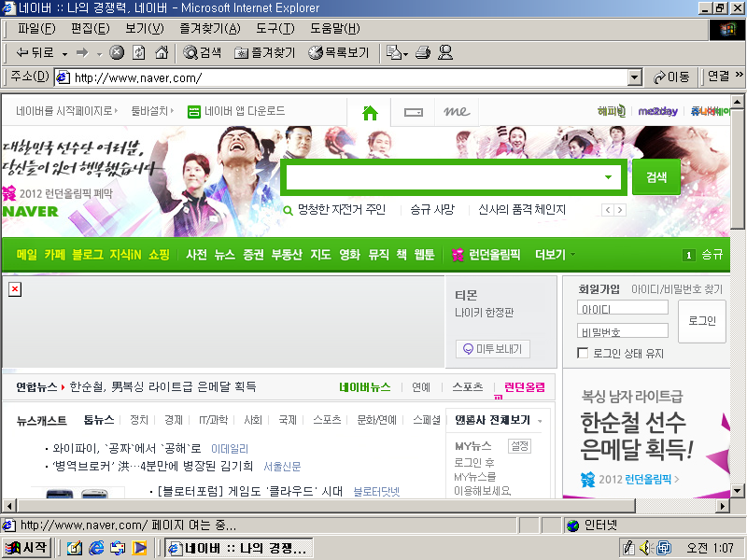Click the volume speaker tray icon

(x=645, y=548)
